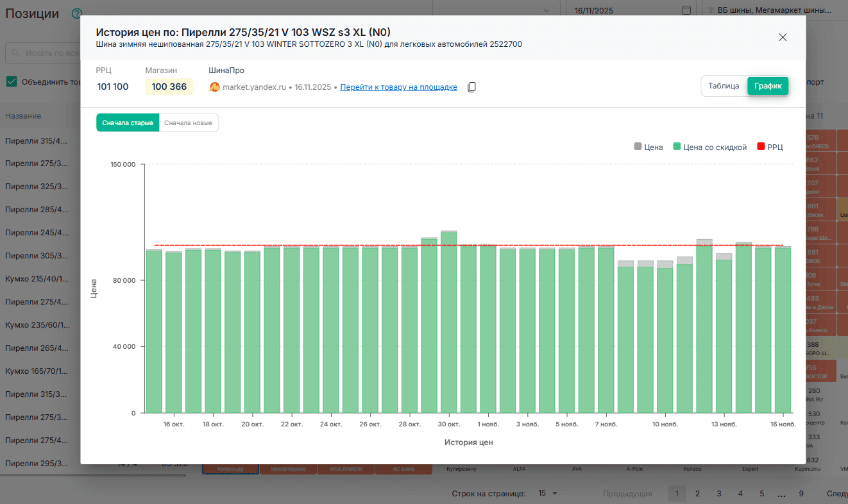
Task: Toggle the Объединить checkbox
Action: [12, 81]
